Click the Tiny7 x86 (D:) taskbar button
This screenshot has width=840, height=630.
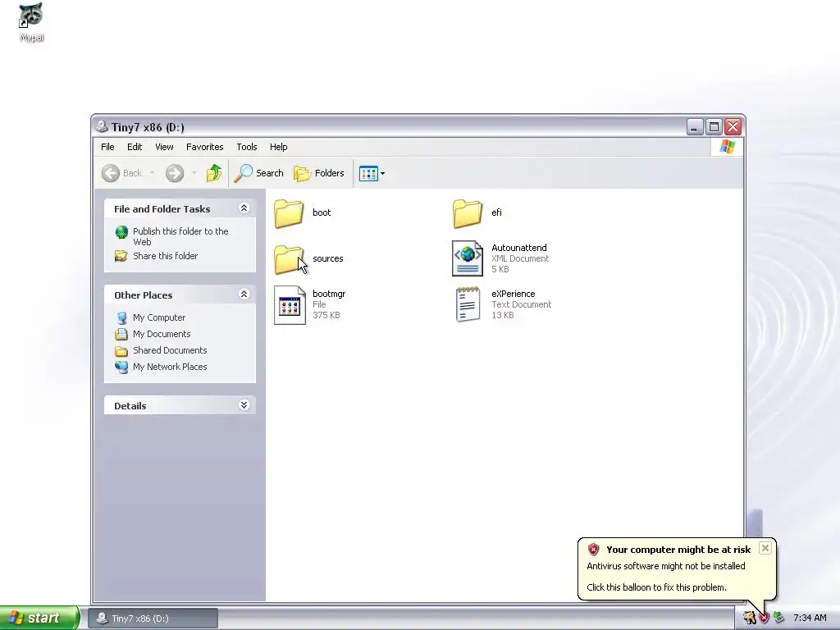pos(153,619)
